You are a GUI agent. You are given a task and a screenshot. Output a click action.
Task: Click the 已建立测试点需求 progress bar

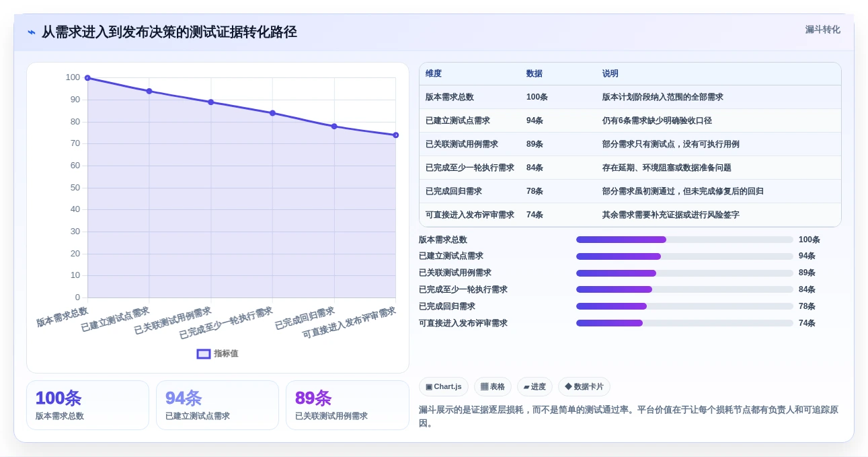click(684, 256)
